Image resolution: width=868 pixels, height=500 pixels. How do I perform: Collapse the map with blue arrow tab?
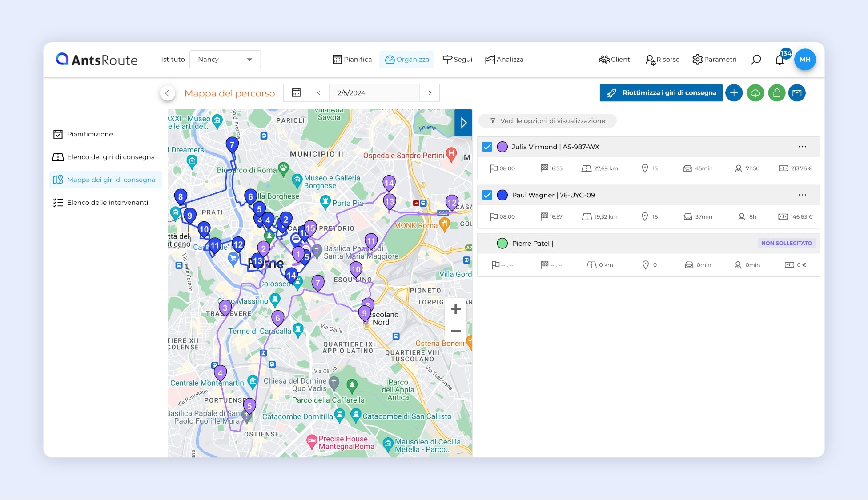click(x=463, y=123)
